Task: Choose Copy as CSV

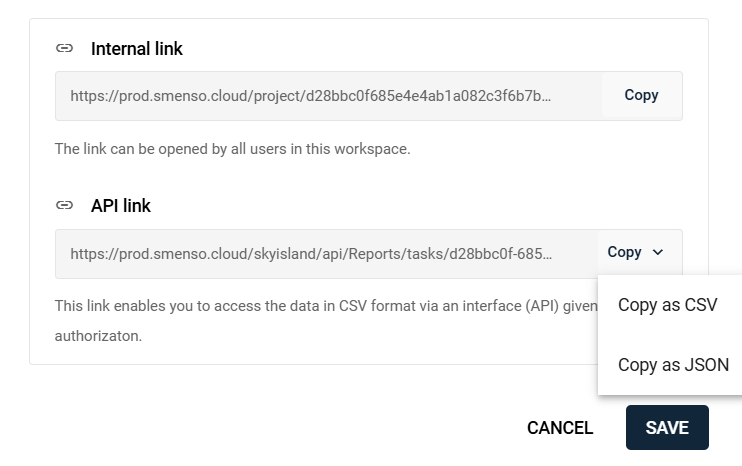Action: tap(668, 306)
